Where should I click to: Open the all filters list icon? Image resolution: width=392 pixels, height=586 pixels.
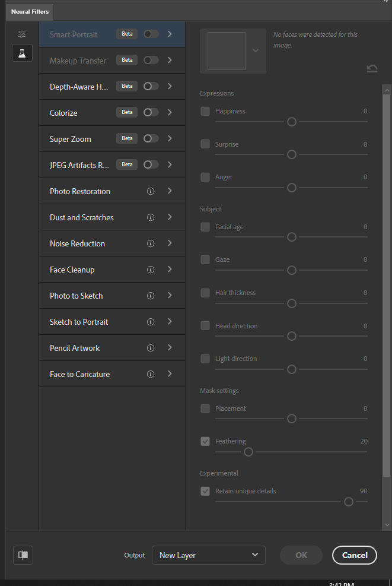(22, 34)
